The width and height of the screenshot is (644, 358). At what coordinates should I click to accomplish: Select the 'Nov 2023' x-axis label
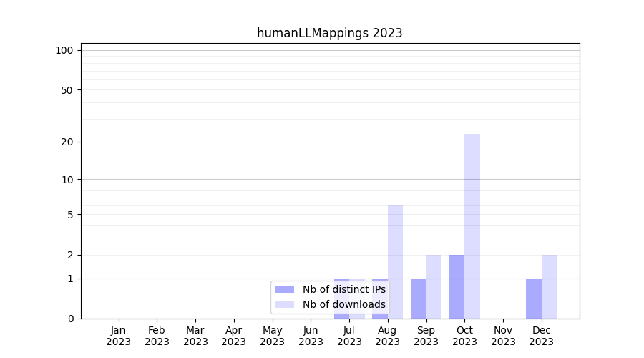503,336
